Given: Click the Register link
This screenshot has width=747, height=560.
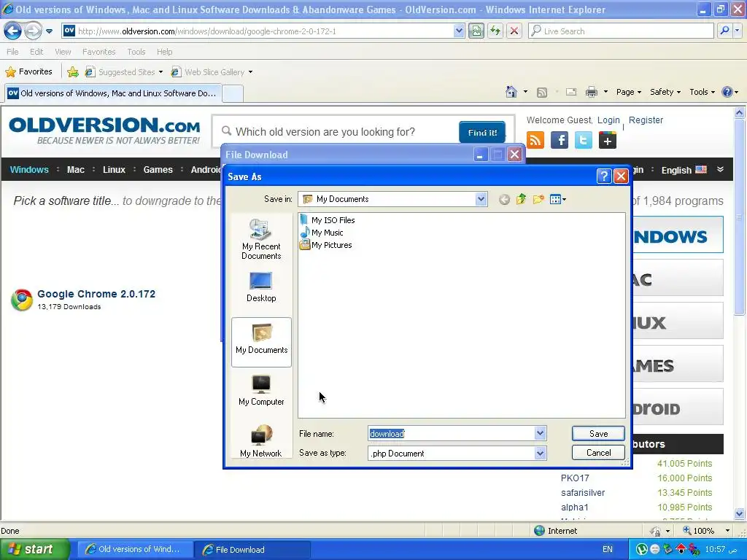Looking at the screenshot, I should coord(646,120).
